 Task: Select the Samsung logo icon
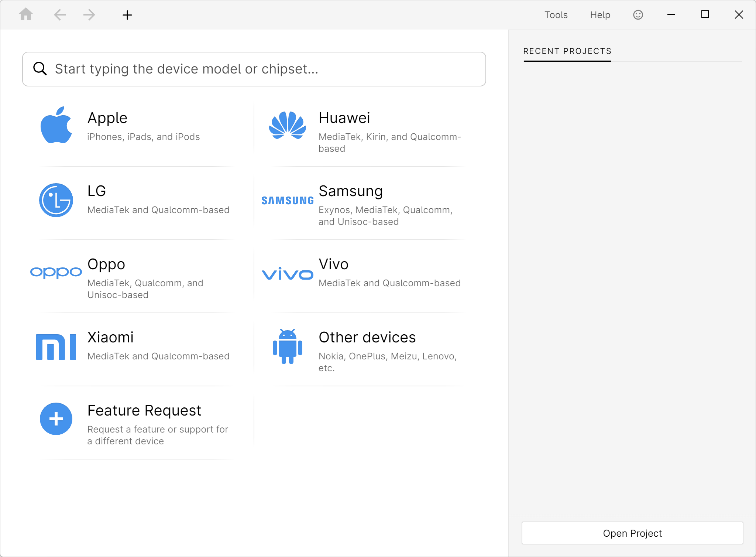(288, 201)
